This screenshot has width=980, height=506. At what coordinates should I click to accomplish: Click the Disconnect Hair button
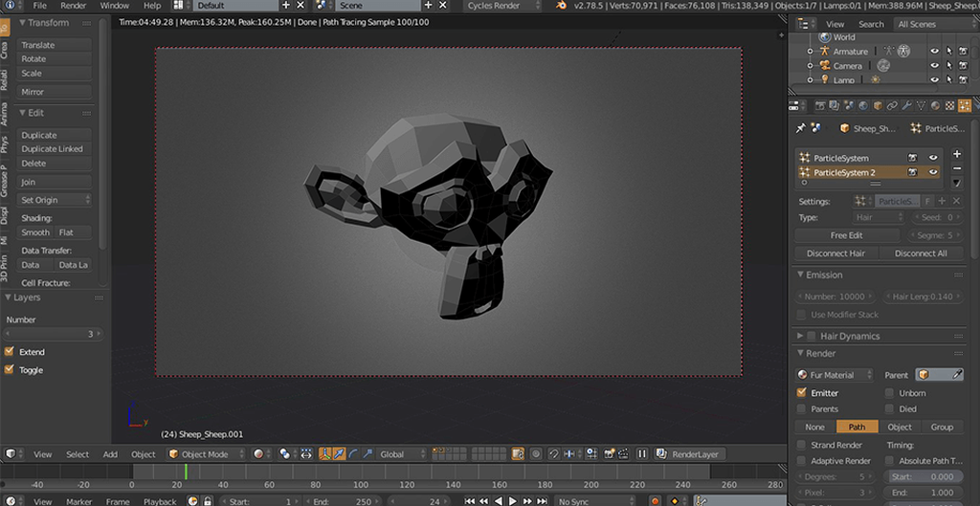[836, 253]
